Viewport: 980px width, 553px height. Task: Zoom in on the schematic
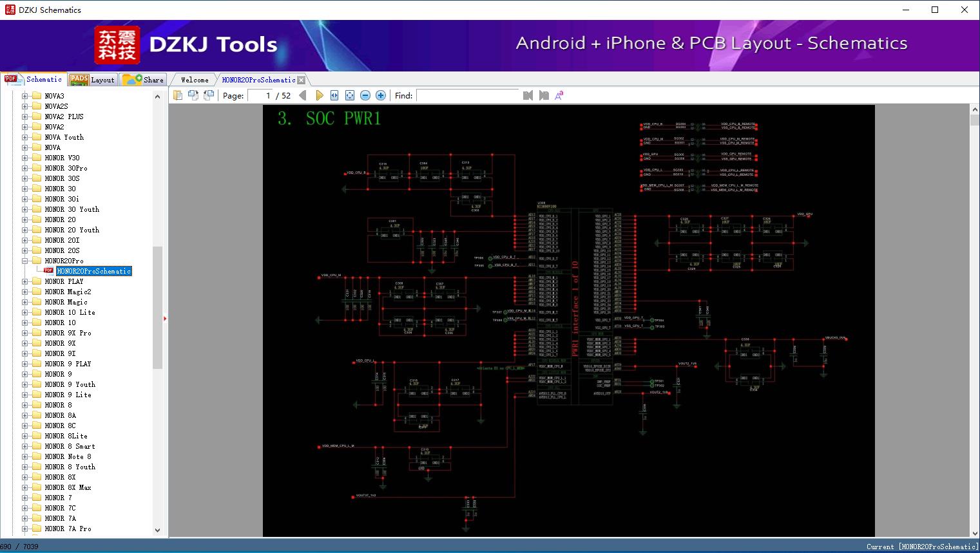coord(381,95)
